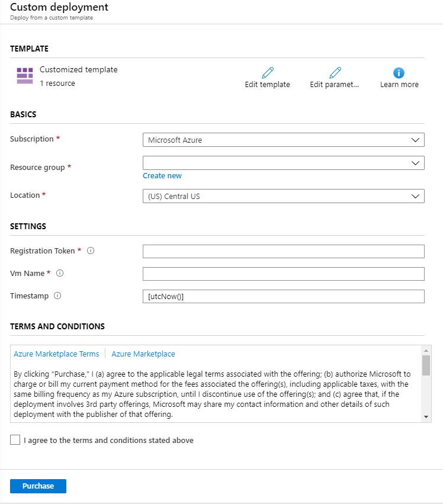Click the Edit template pencil icon
Image resolution: width=443 pixels, height=504 pixels.
pos(268,73)
